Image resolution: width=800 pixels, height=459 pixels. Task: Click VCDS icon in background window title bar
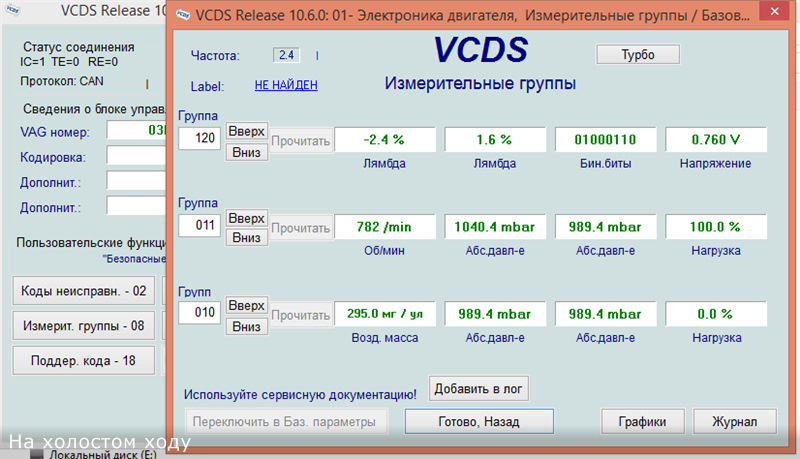13,9
